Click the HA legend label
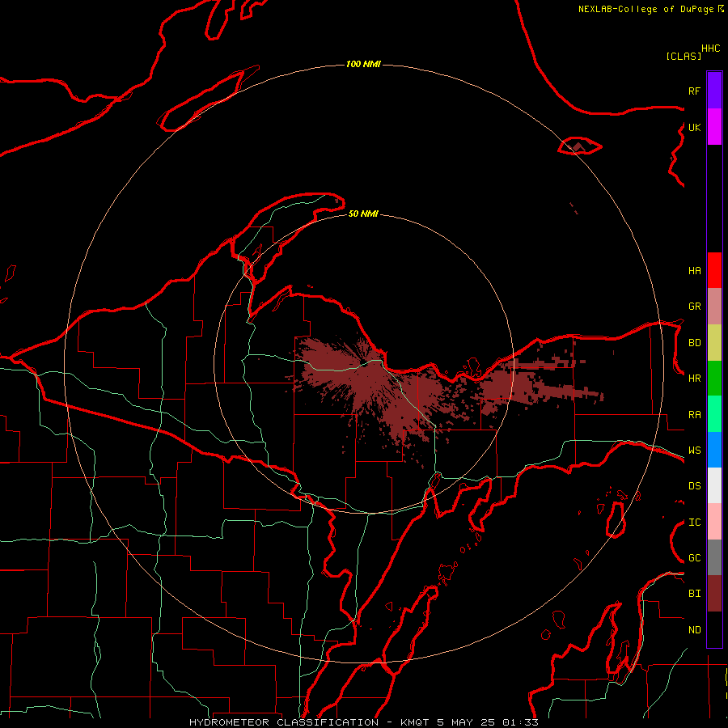Image resolution: width=728 pixels, height=728 pixels. [x=694, y=271]
